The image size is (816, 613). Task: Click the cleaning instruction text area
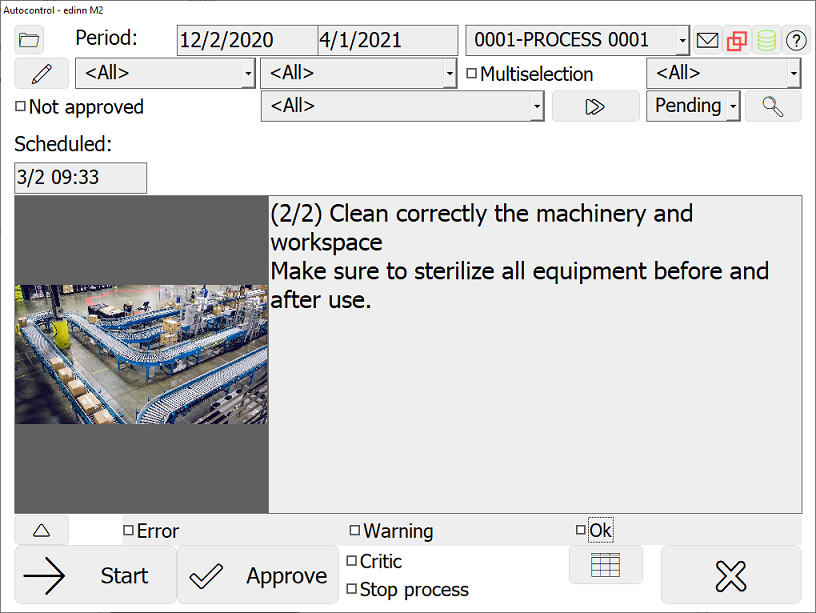point(535,354)
